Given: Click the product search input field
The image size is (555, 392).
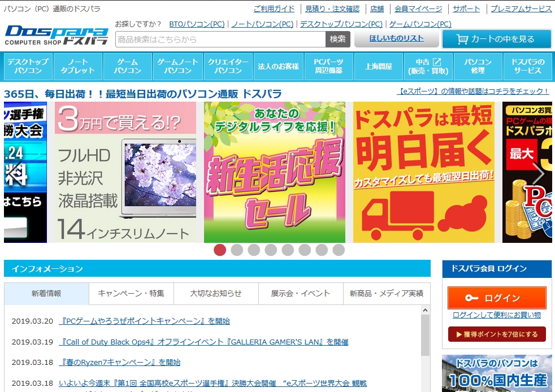Looking at the screenshot, I should click(220, 40).
